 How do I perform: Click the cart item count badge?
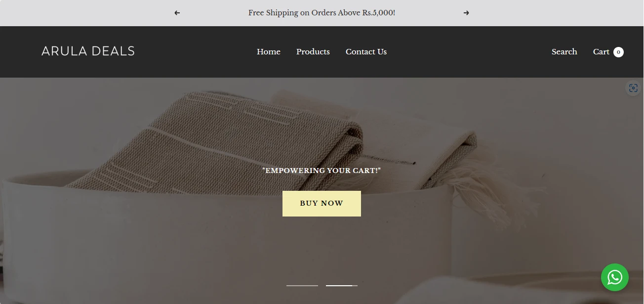tap(618, 52)
